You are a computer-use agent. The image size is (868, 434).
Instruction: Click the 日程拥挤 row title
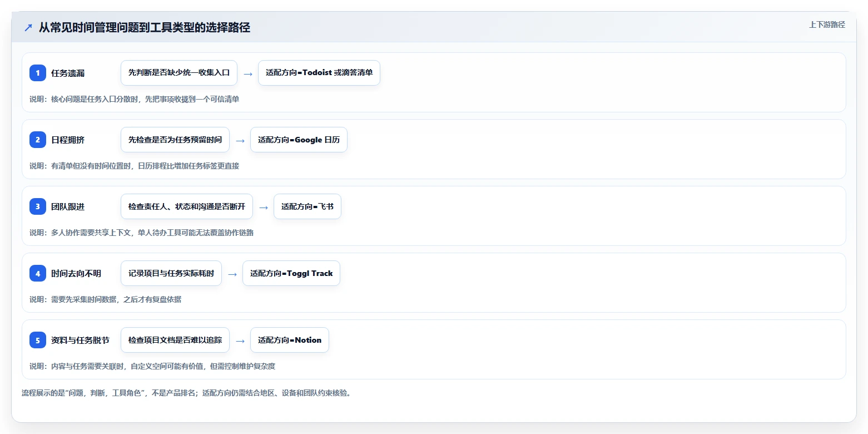(x=68, y=140)
